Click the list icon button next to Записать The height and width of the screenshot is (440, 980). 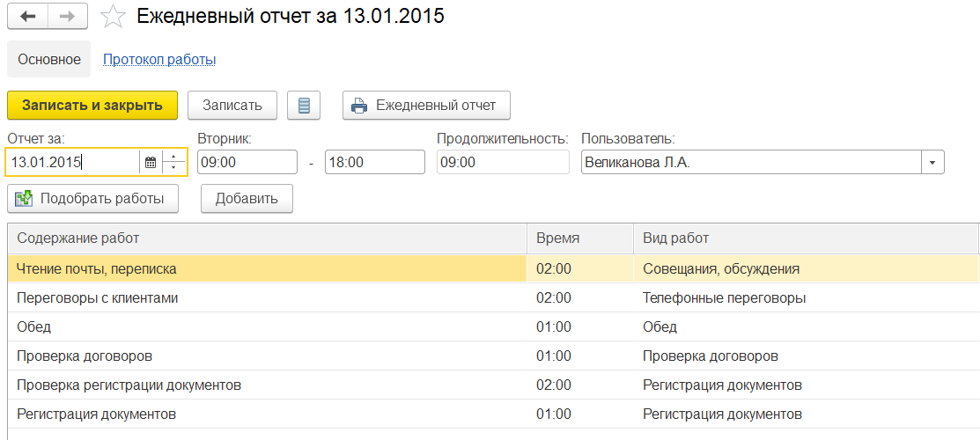pyautogui.click(x=304, y=106)
